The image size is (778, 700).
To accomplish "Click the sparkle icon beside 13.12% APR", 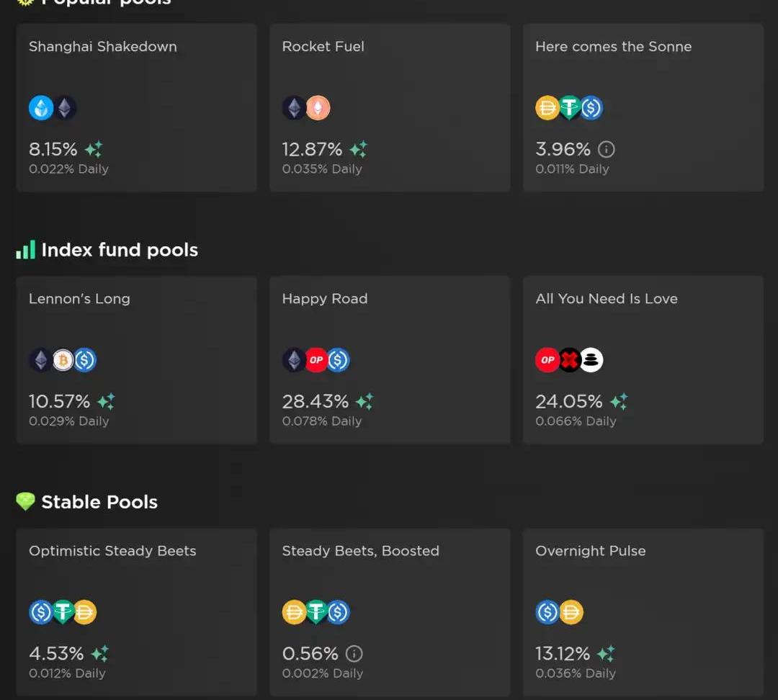I will [x=606, y=654].
